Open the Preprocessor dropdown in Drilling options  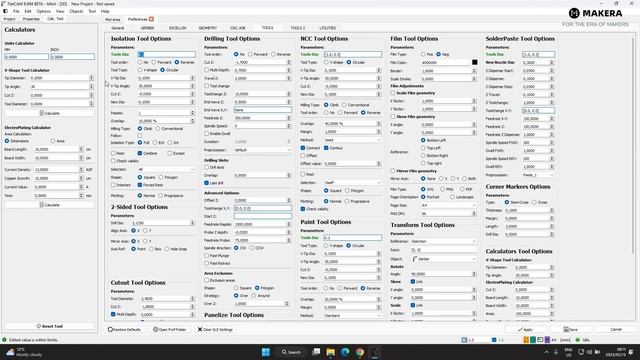(x=262, y=150)
